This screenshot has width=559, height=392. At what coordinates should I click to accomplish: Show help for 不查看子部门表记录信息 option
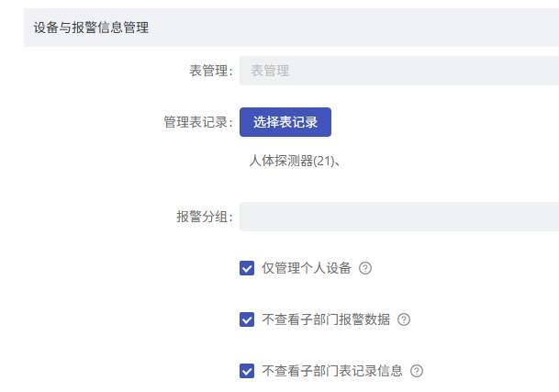coord(417,371)
